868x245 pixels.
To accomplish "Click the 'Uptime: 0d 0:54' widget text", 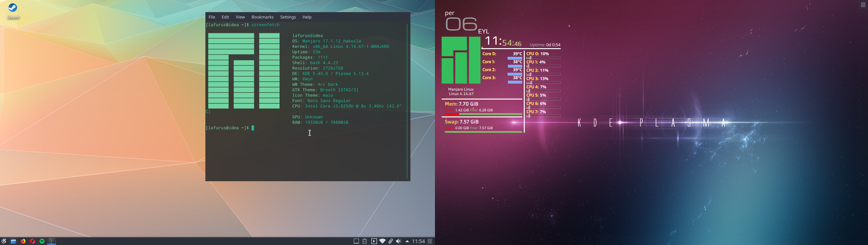I will [x=545, y=45].
